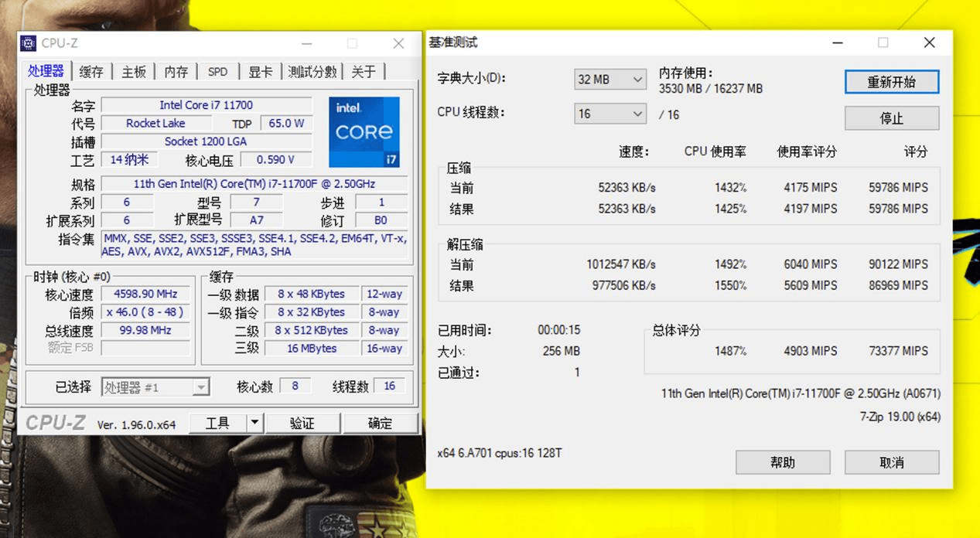
Task: Open the 字典大小 32 MB dropdown
Action: click(x=610, y=80)
